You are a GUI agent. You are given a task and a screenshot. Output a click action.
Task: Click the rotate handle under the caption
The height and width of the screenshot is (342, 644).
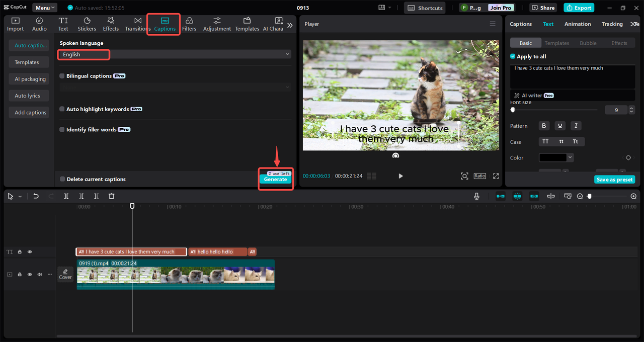[396, 155]
